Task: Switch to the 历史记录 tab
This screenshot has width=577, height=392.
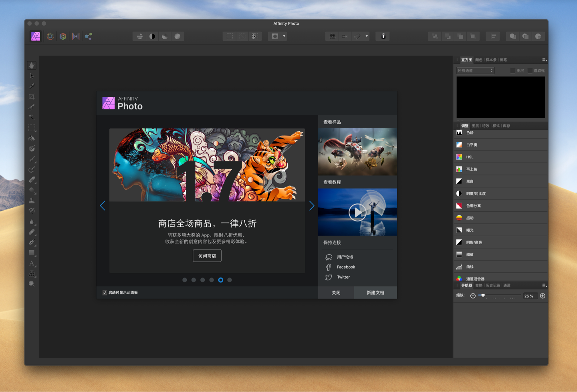Action: click(x=493, y=285)
